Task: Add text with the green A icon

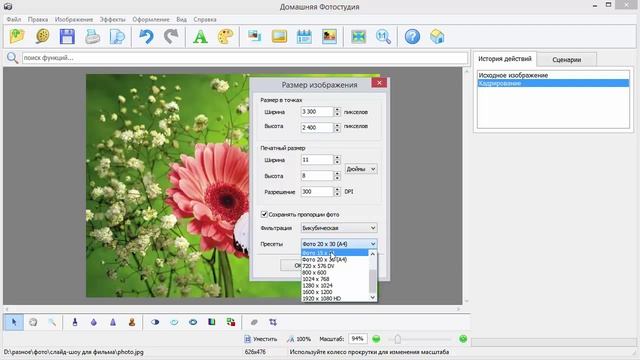Action: pos(200,37)
